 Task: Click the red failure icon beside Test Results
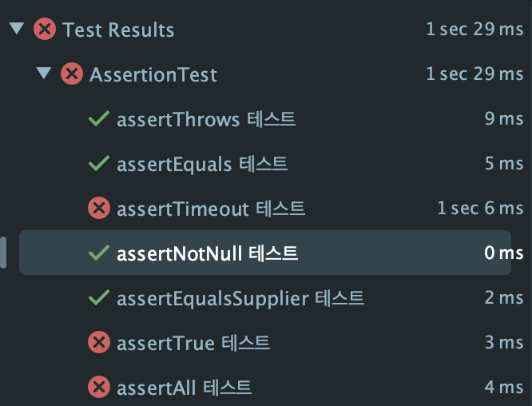pos(45,29)
